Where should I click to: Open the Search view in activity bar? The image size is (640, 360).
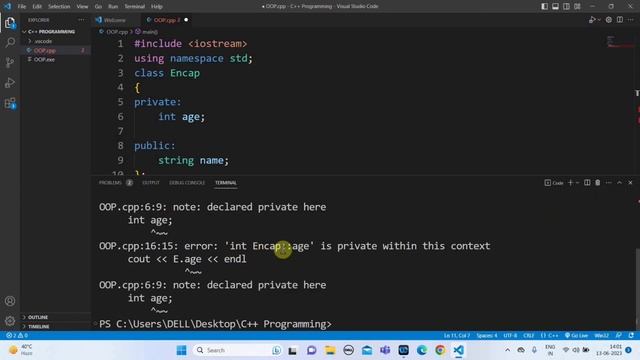10,42
